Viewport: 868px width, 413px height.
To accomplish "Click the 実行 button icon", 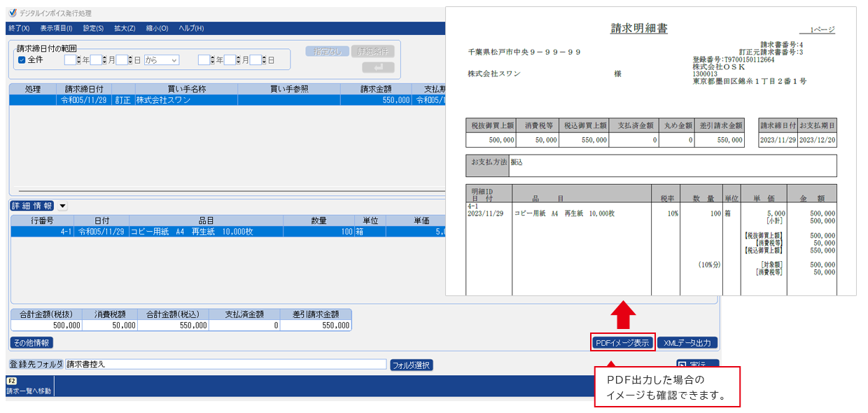I will [683, 365].
